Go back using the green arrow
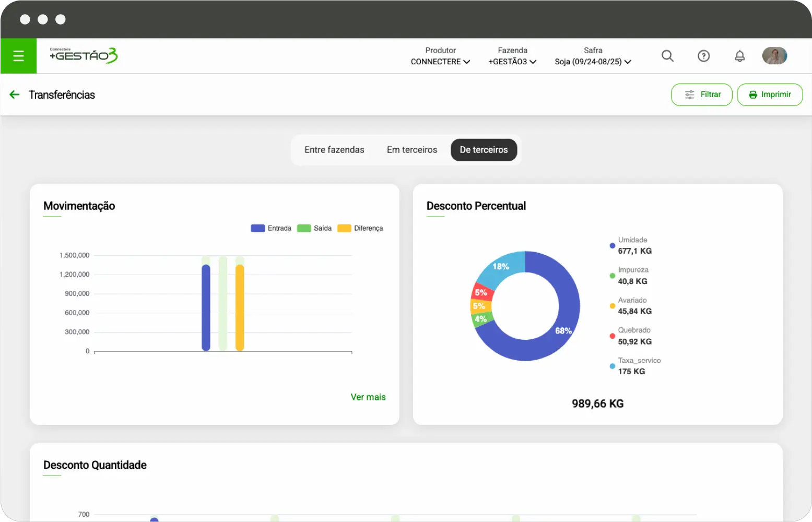Image resolution: width=812 pixels, height=522 pixels. tap(15, 94)
